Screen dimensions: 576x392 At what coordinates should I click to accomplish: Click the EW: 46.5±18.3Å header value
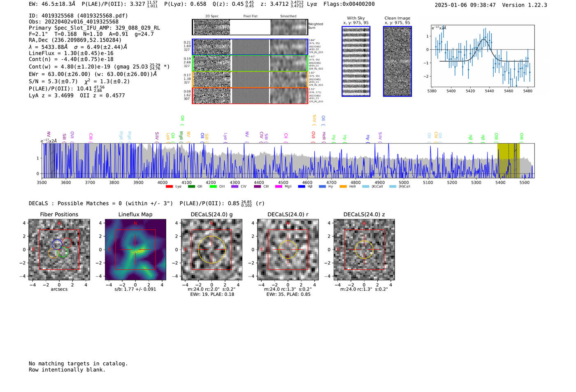pyautogui.click(x=52, y=4)
